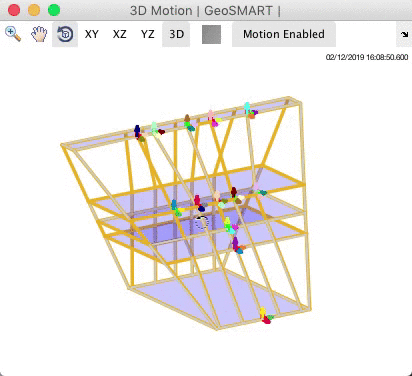This screenshot has width=412, height=376.
Task: Toggle the Motion Enabled button
Action: pyautogui.click(x=284, y=34)
